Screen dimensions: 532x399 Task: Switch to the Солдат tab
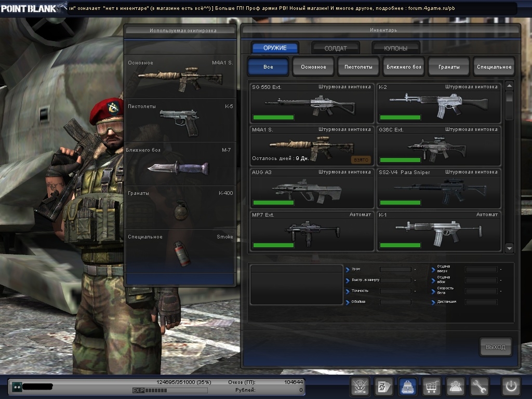coord(336,48)
